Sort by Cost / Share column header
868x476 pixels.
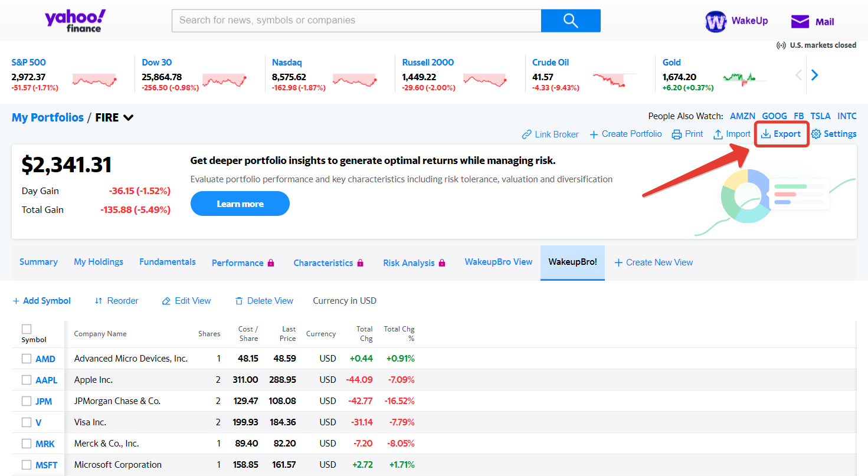[x=248, y=334]
